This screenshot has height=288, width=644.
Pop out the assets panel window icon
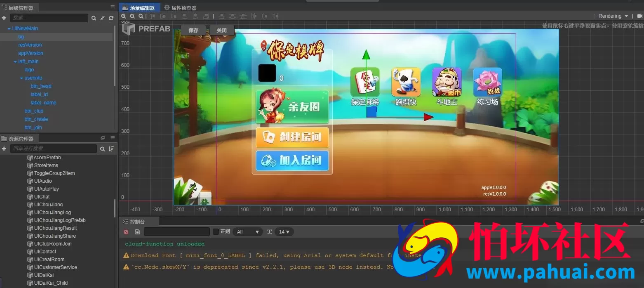[103, 138]
